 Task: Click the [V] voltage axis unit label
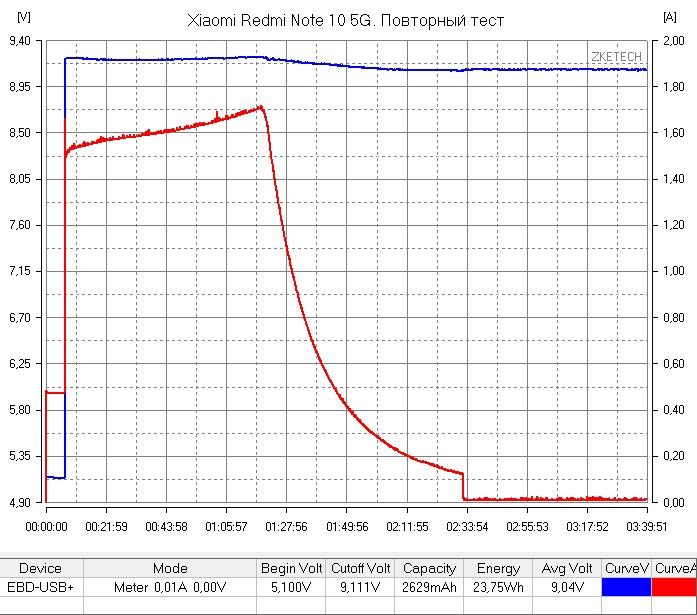[23, 17]
